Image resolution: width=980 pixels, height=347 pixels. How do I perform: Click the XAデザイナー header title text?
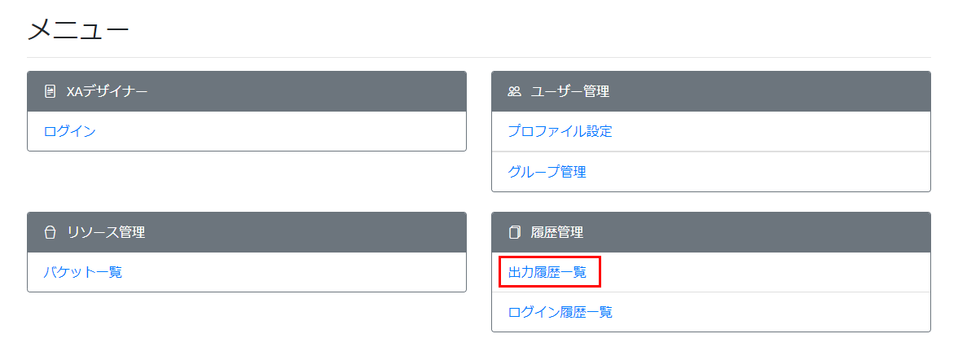tap(108, 91)
